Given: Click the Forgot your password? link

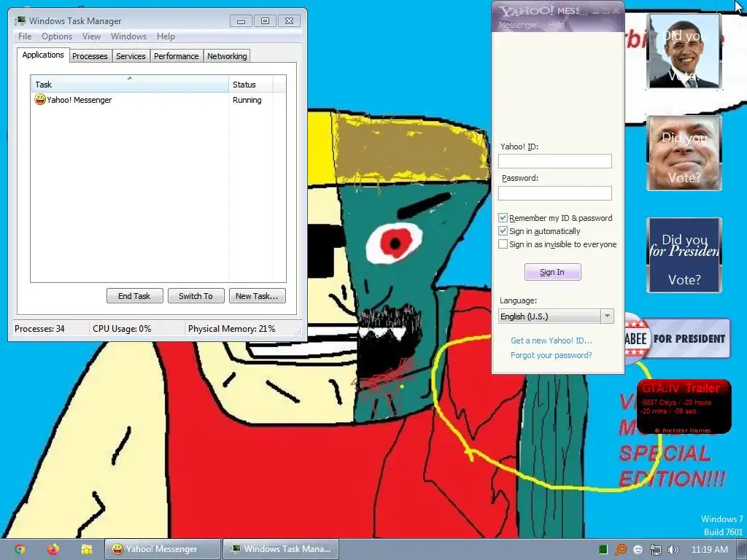Looking at the screenshot, I should point(551,355).
